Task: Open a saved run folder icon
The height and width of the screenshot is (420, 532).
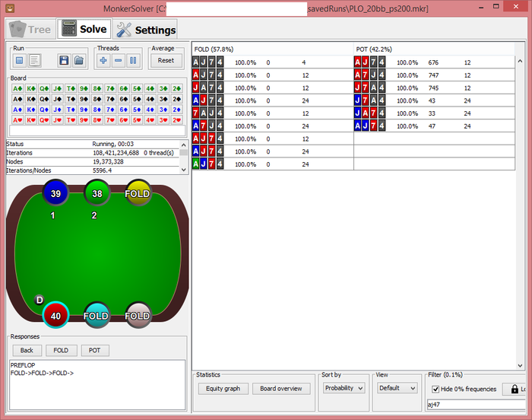Action: point(79,60)
